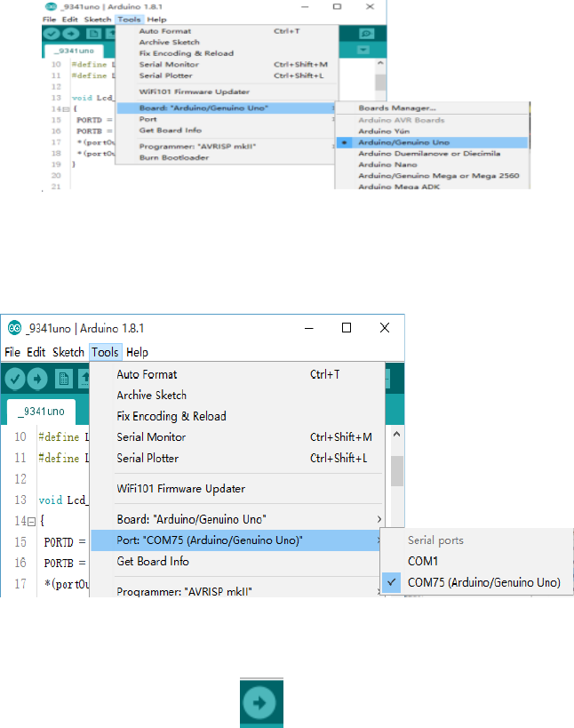Open the Edit menu in the Board-submenu window

click(x=70, y=20)
